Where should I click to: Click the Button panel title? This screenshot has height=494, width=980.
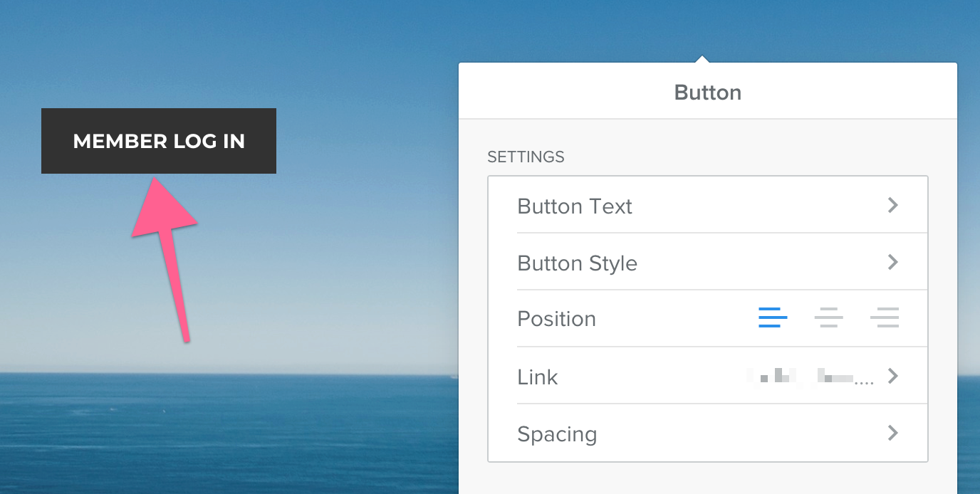pyautogui.click(x=708, y=93)
